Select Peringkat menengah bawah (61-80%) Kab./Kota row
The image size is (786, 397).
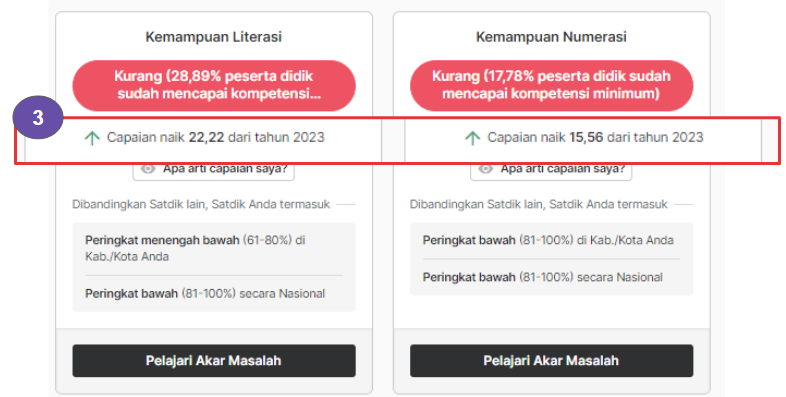pos(214,248)
